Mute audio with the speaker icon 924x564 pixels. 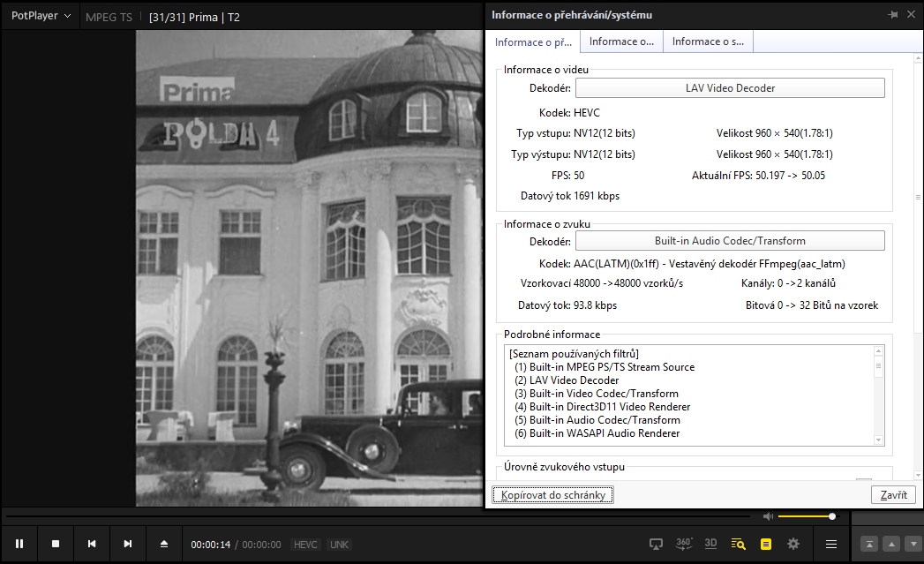(768, 516)
